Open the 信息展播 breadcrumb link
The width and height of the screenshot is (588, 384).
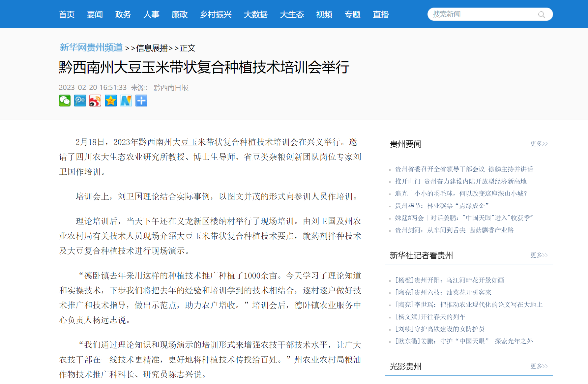(x=152, y=48)
